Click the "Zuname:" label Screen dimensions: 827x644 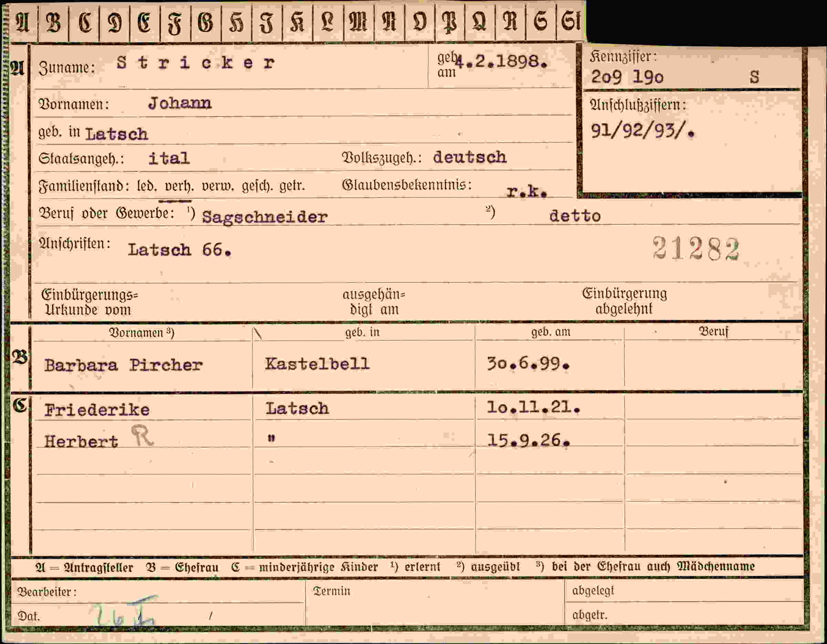67,68
